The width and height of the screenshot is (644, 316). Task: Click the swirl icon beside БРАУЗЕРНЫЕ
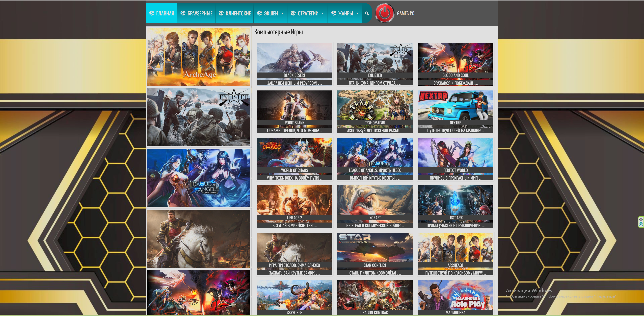[x=183, y=13]
